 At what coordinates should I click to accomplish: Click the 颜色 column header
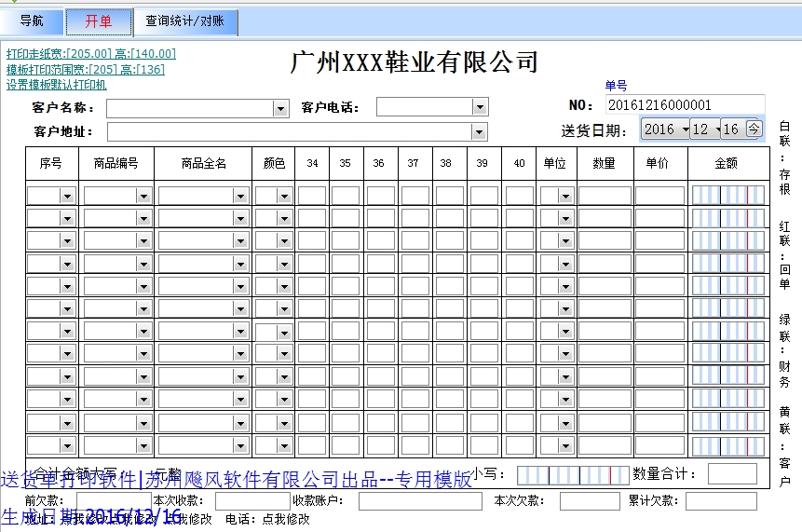[274, 163]
